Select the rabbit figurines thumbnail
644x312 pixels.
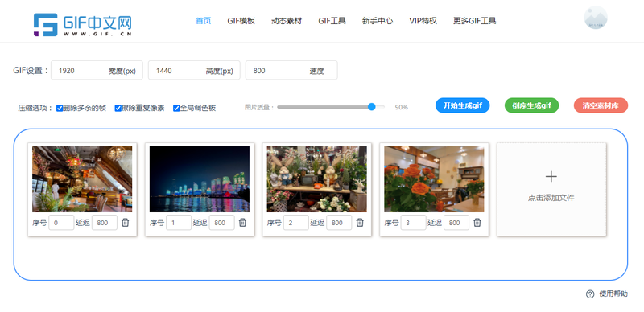click(x=316, y=179)
